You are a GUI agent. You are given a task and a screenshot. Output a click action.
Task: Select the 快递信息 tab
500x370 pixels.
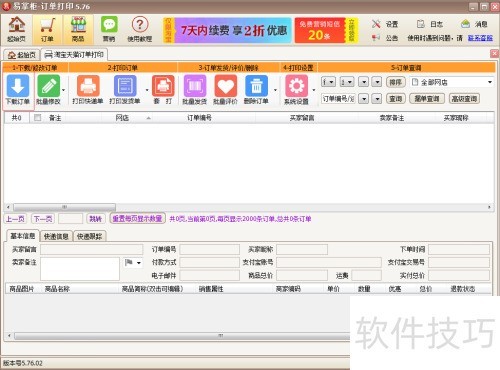(56, 236)
